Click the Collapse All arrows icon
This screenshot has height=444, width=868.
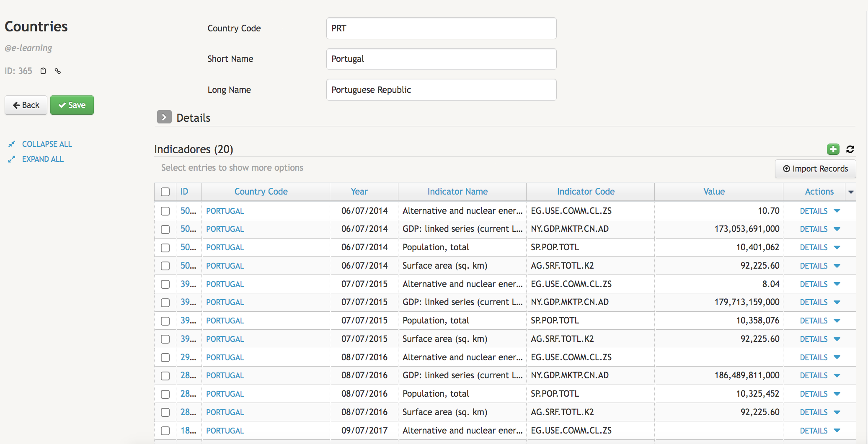12,144
